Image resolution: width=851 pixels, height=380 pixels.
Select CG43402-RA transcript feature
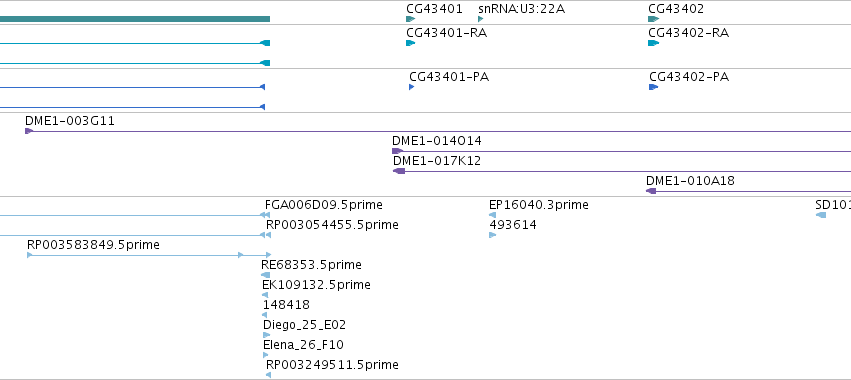coord(653,43)
